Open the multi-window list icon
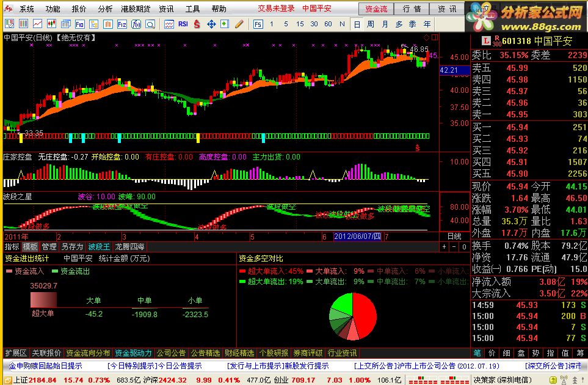Screen dimensions: 588x385 [x=65, y=24]
